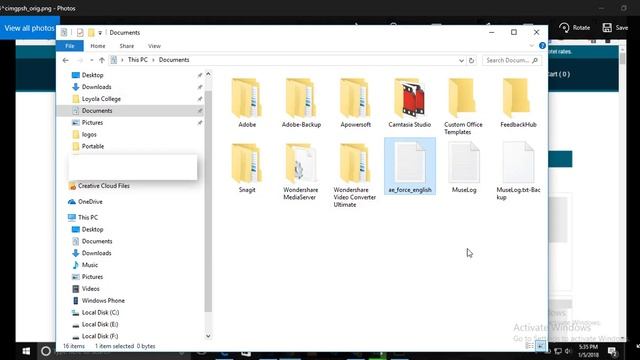Open the address bar history dropdown
This screenshot has width=640, height=360.
461,60
